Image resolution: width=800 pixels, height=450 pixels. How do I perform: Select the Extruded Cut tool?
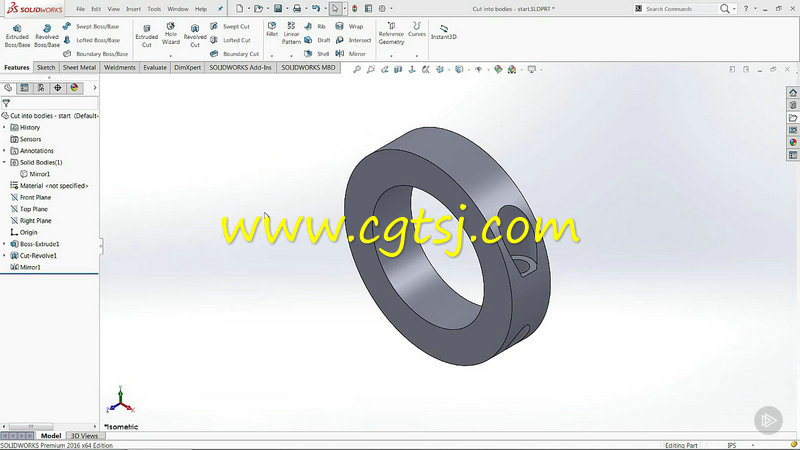146,36
